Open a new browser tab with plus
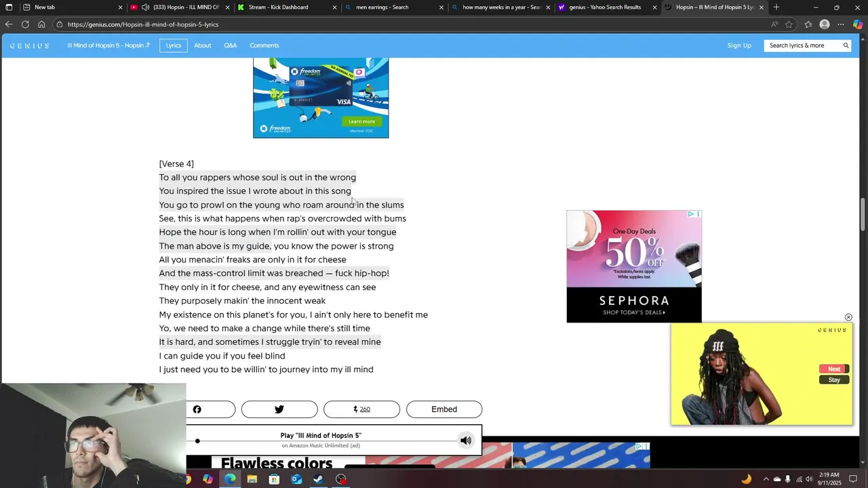Viewport: 868px width, 488px height. click(776, 7)
